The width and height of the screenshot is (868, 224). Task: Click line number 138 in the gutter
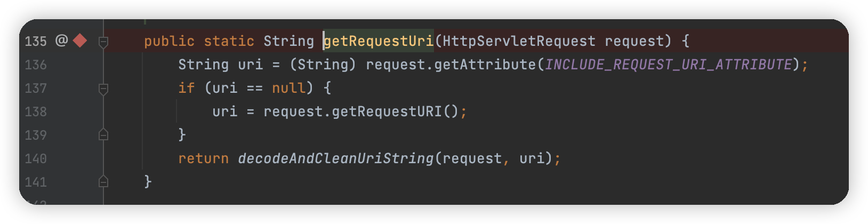click(x=36, y=111)
